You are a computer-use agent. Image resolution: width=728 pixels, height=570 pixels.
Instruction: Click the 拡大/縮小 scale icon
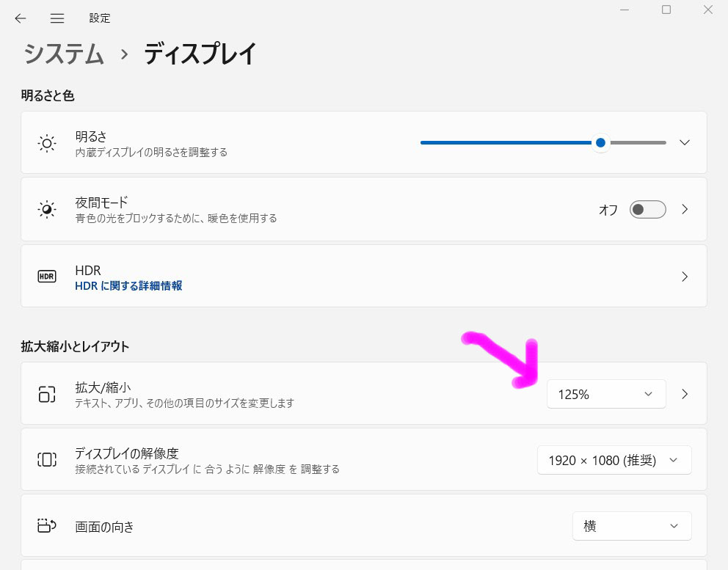[47, 394]
